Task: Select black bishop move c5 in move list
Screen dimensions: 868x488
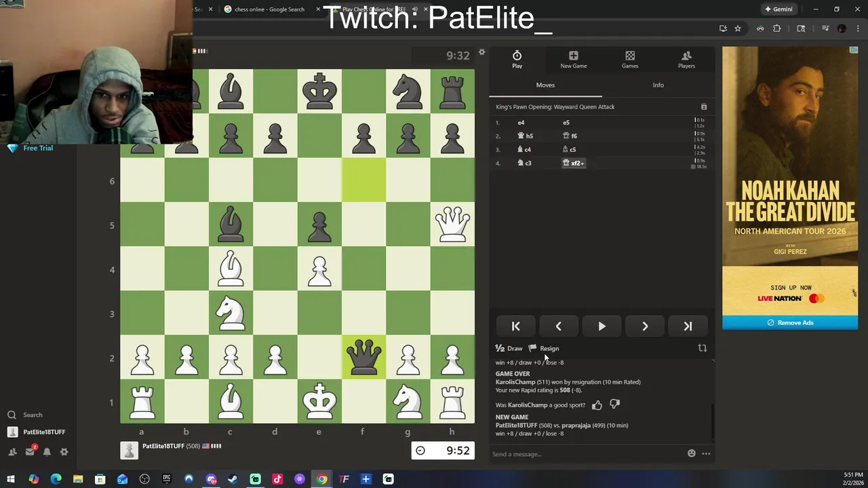Action: pyautogui.click(x=570, y=150)
